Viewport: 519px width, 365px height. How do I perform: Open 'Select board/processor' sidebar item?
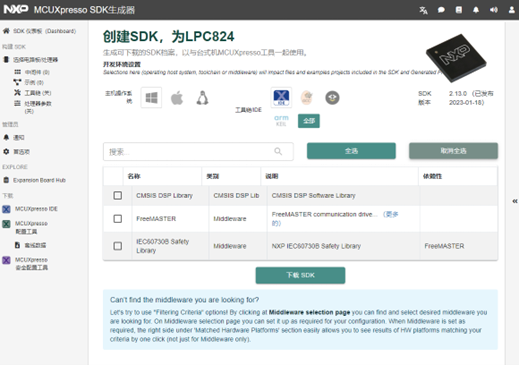[x=35, y=60]
